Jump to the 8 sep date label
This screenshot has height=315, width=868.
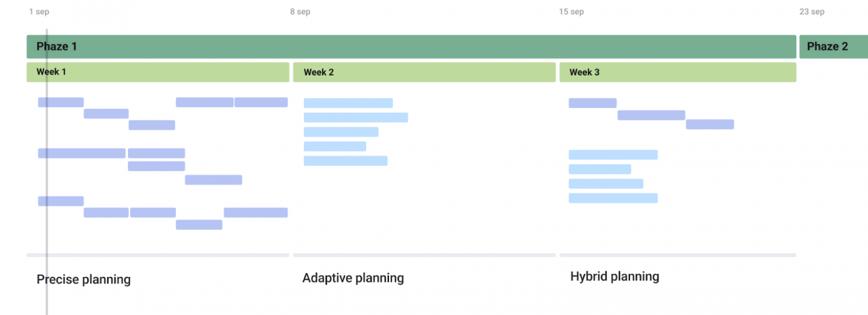300,12
